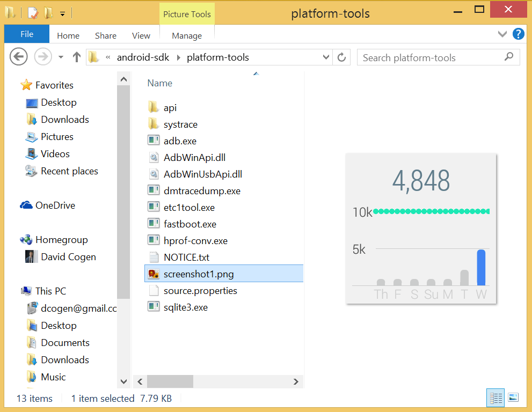Screen dimensions: 532x412
Task: Expand the ribbon with chevron arrow
Action: [x=502, y=34]
